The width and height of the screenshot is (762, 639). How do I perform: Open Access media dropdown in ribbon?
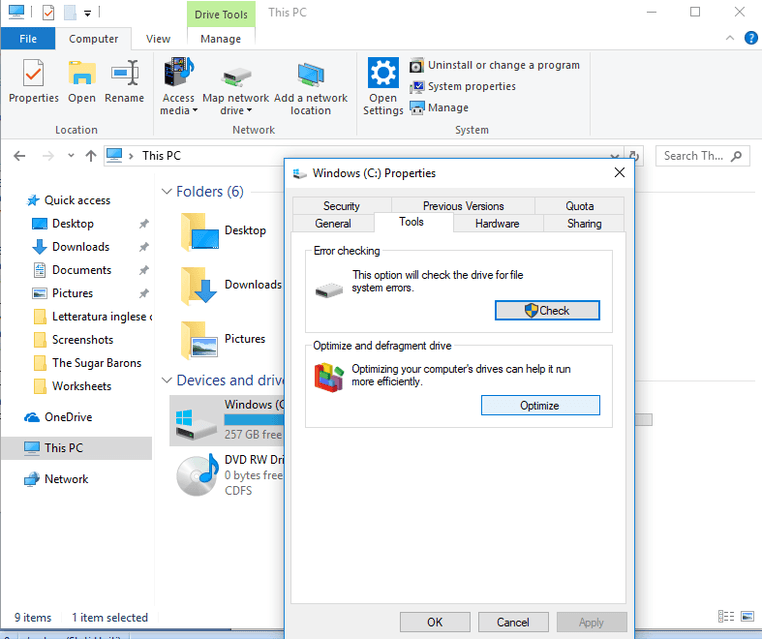pyautogui.click(x=178, y=88)
